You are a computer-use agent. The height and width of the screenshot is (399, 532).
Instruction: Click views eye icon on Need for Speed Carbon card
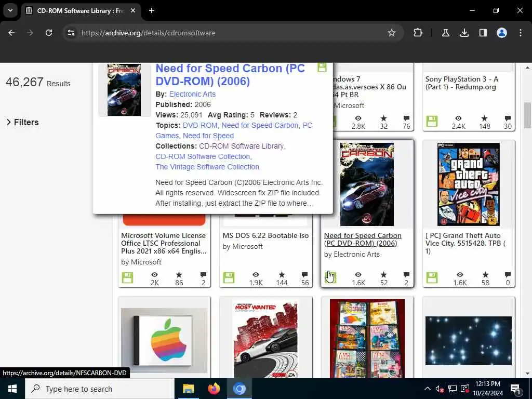(x=358, y=274)
